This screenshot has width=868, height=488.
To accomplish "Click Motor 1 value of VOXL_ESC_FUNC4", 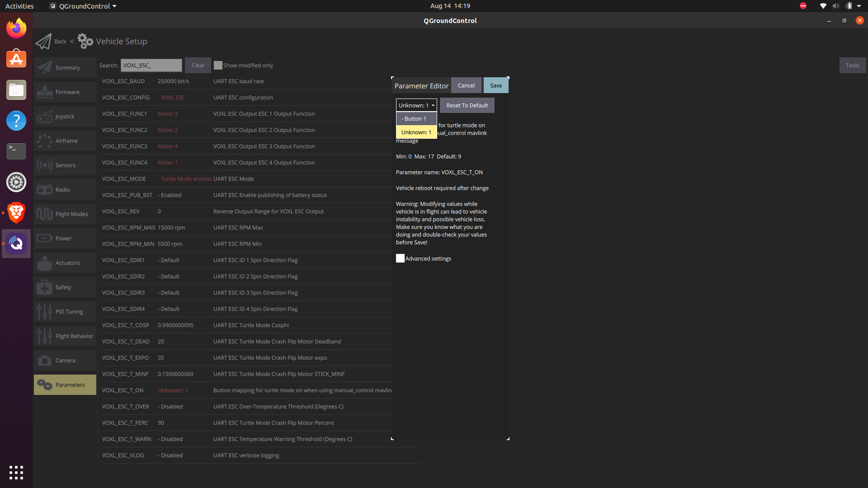I will (167, 163).
